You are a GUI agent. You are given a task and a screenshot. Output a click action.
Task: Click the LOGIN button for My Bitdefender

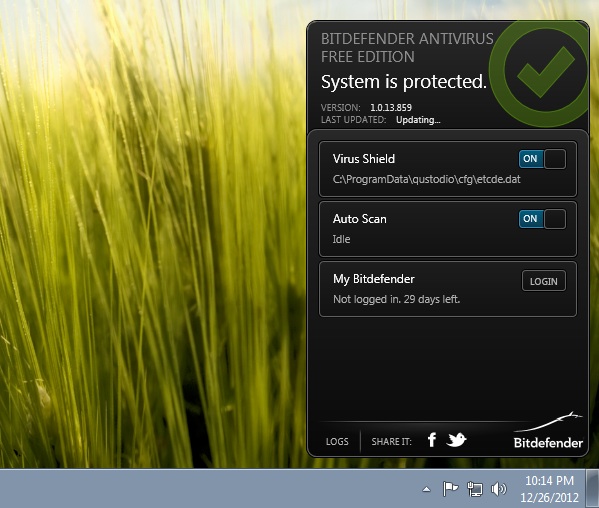(x=544, y=281)
